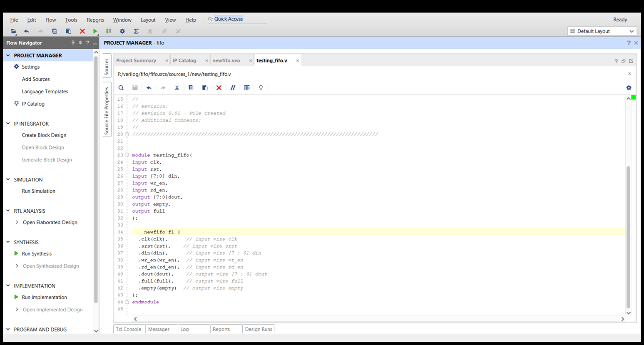Open Language Templates via the light bulb icon
The width and height of the screenshot is (644, 345).
click(x=261, y=88)
